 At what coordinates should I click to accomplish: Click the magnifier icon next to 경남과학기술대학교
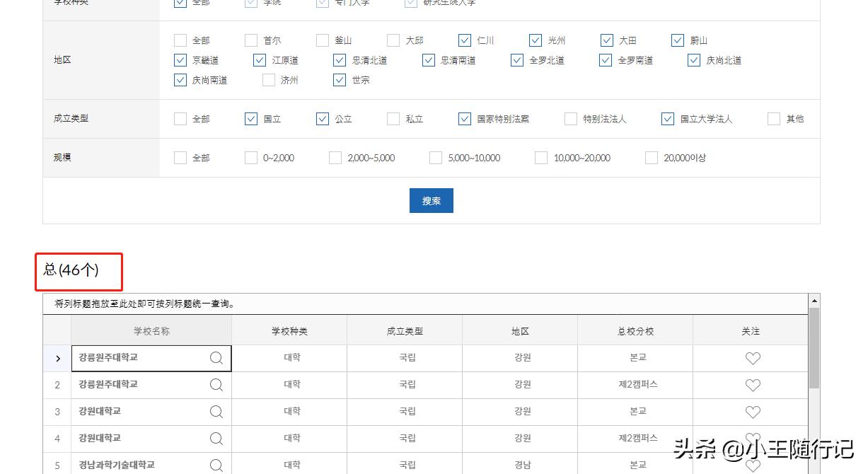coord(216,465)
